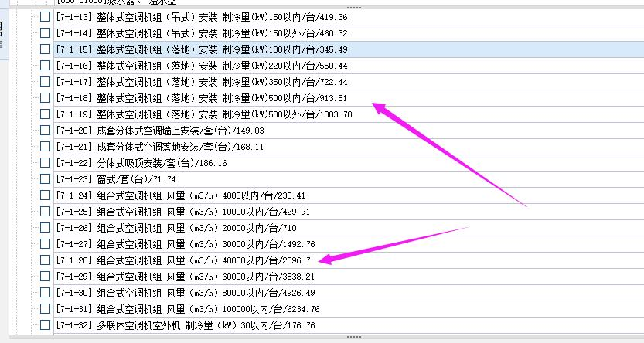Image resolution: width=644 pixels, height=343 pixels.
Task: Choose 多联体空调机室外机 30以内/台/176.76 row
Action: 186,325
